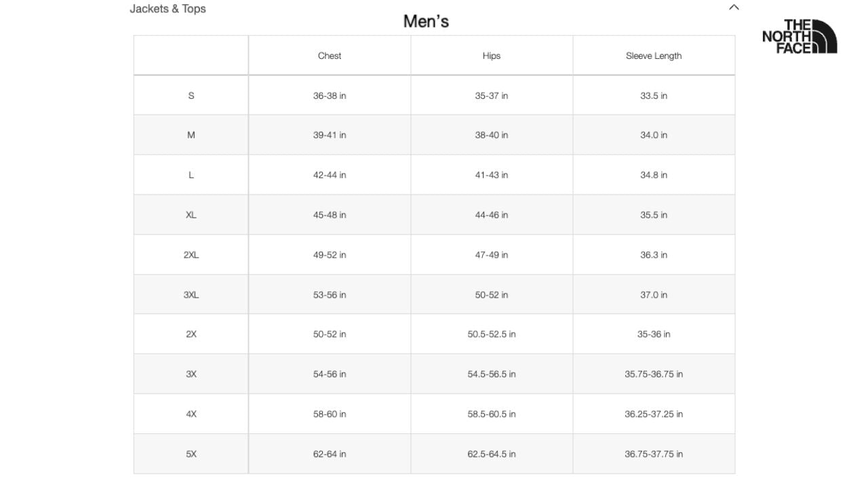The width and height of the screenshot is (868, 488).
Task: Click size S row label
Action: click(191, 96)
